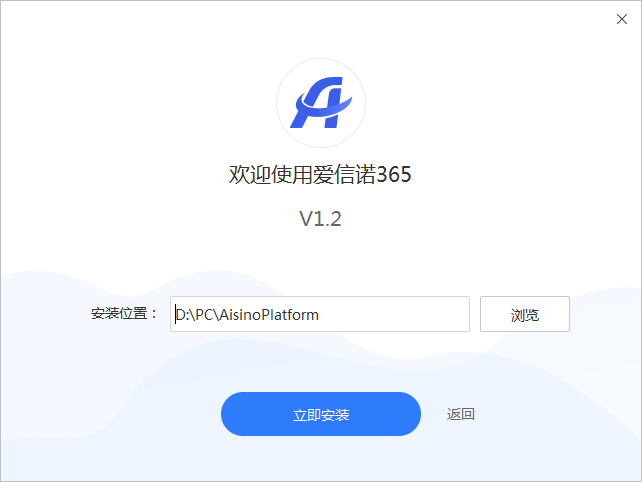
Task: Choose a different directory with 浏览
Action: coord(524,314)
